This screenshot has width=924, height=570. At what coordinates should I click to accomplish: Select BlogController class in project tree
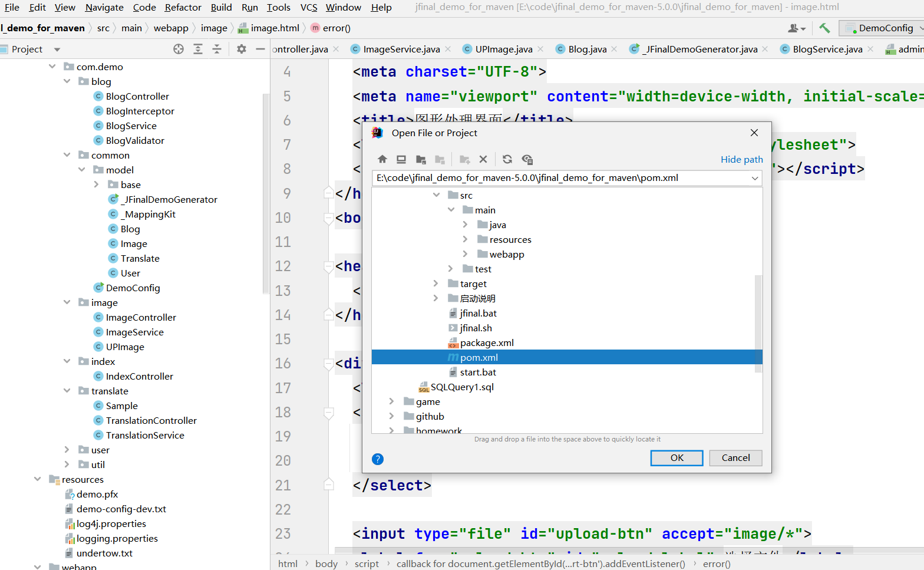tap(137, 96)
